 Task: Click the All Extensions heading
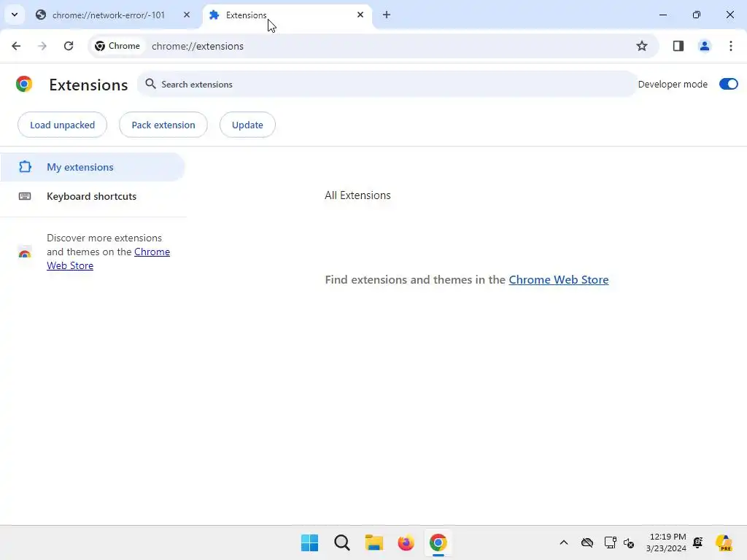click(357, 195)
